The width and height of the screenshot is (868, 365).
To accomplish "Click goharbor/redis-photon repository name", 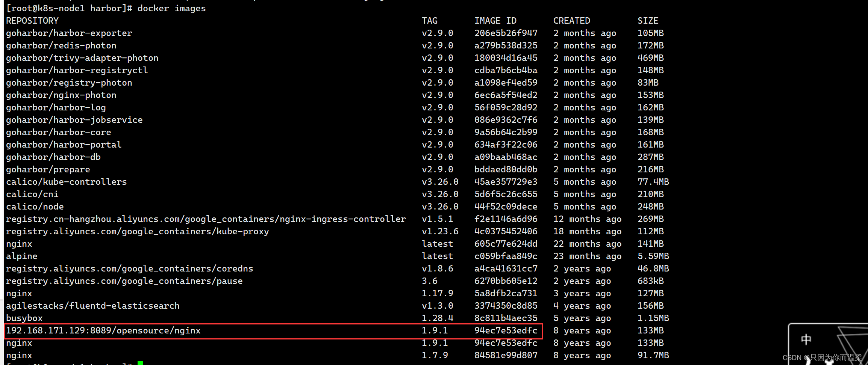I will pos(61,45).
